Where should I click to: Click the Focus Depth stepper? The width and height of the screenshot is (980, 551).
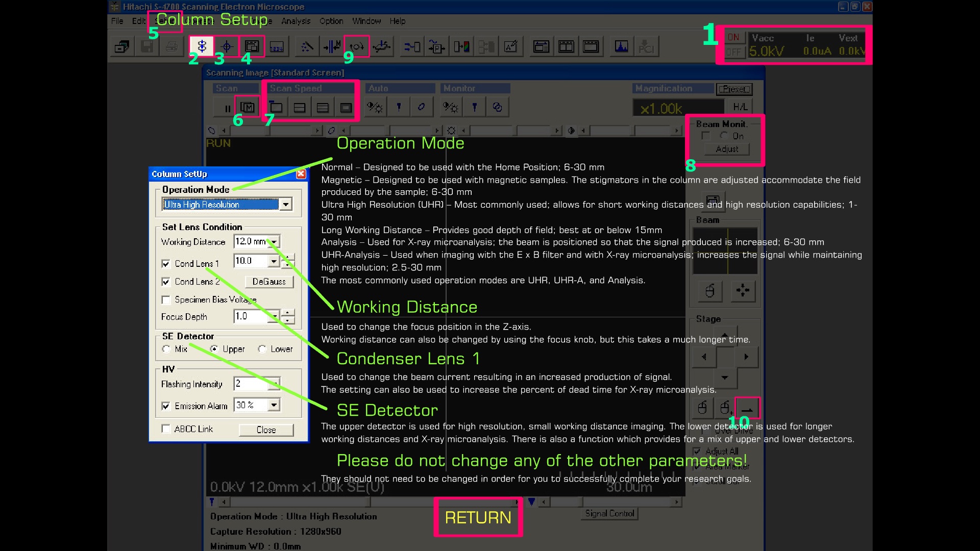[288, 316]
